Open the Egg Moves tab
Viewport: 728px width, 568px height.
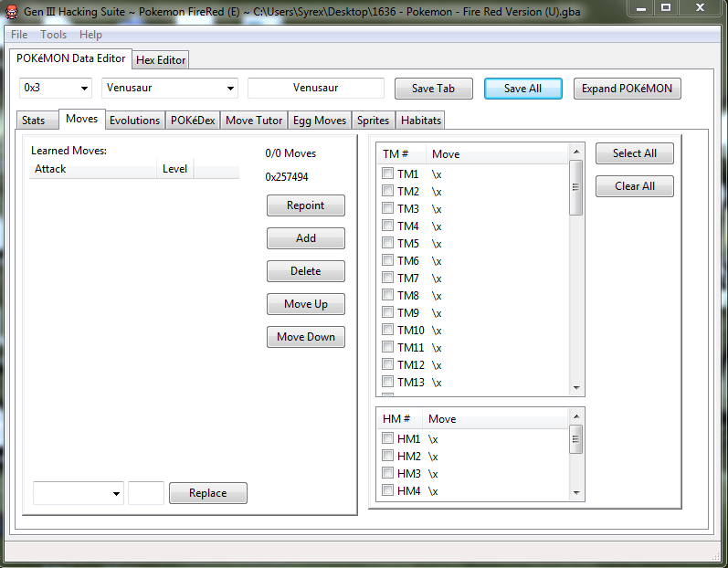[320, 121]
